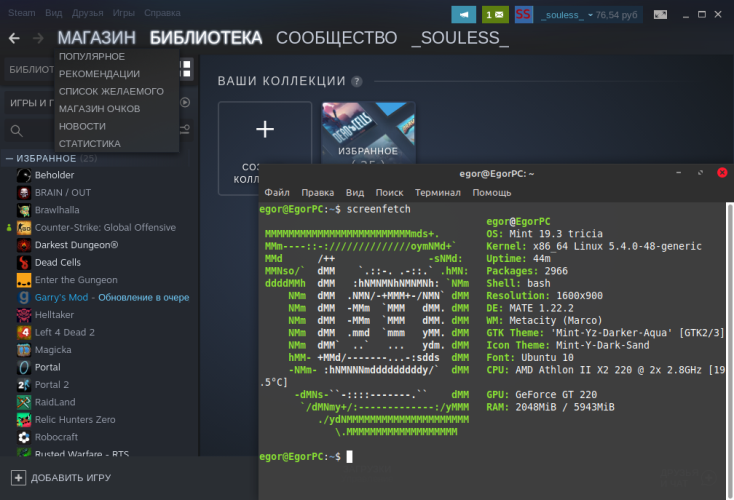Open terminal Правка menu
The image size is (734, 500).
(318, 192)
